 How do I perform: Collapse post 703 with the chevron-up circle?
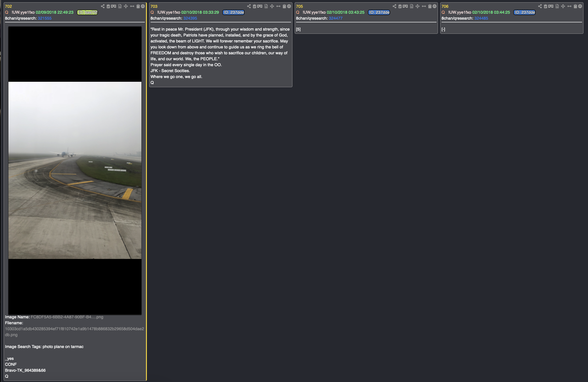tap(289, 6)
